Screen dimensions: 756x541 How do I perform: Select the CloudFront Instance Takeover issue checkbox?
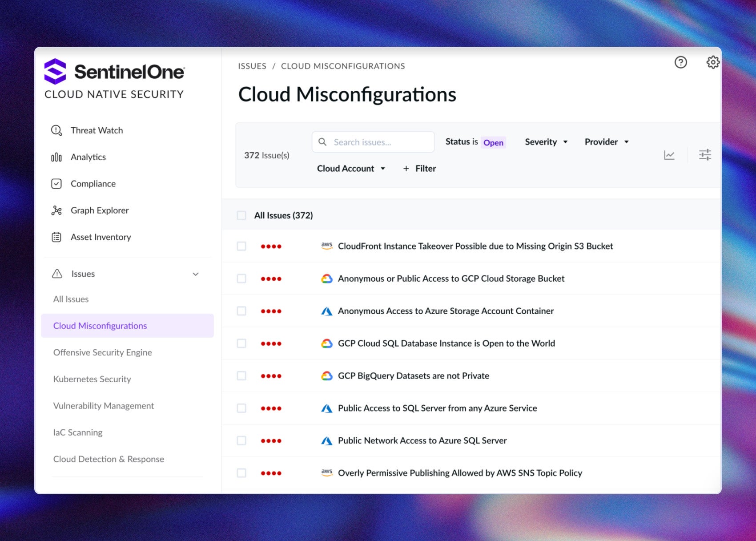click(x=241, y=246)
